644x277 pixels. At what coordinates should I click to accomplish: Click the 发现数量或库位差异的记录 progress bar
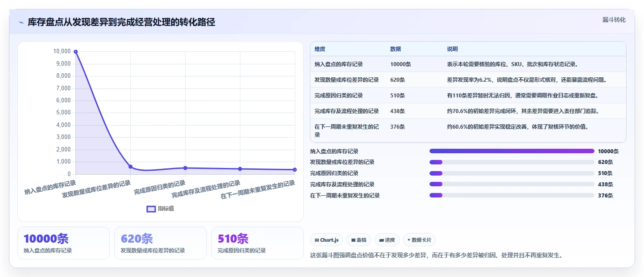[x=512, y=162]
